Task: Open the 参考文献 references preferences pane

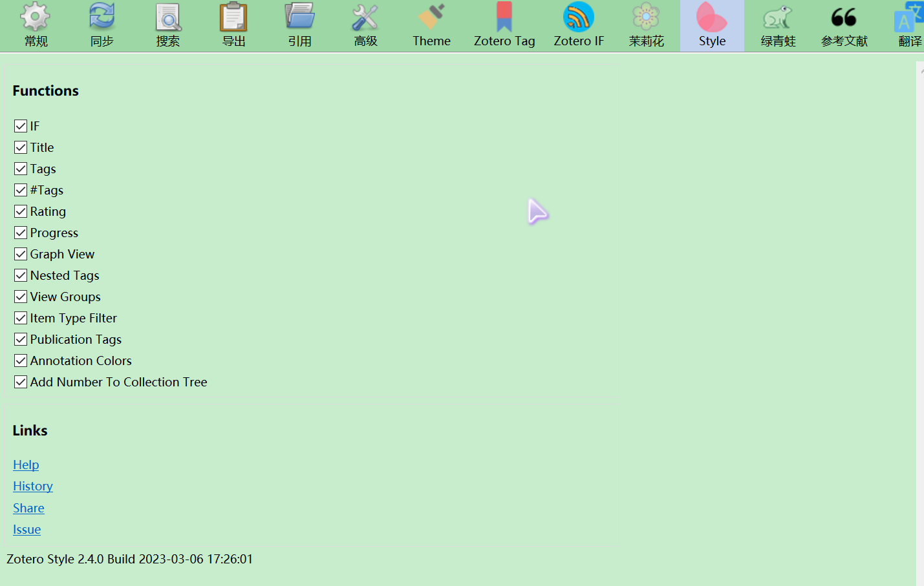Action: [844, 26]
